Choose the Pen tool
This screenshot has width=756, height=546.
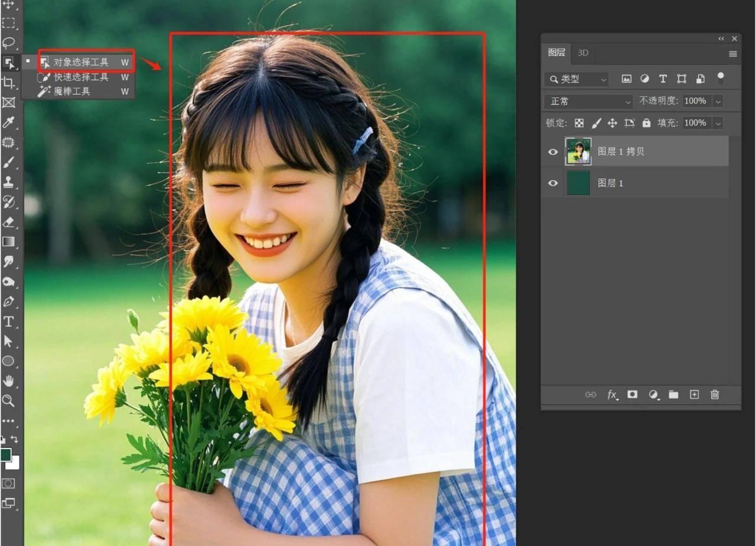click(8, 301)
